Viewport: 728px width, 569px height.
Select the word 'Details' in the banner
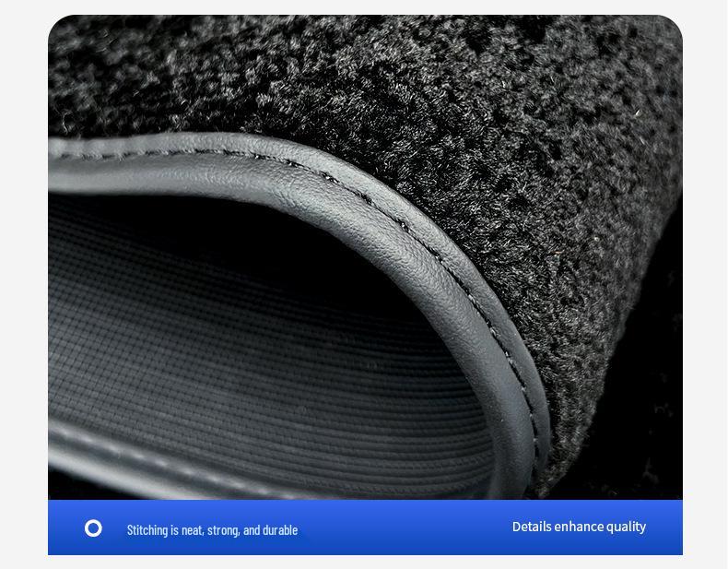[532, 527]
